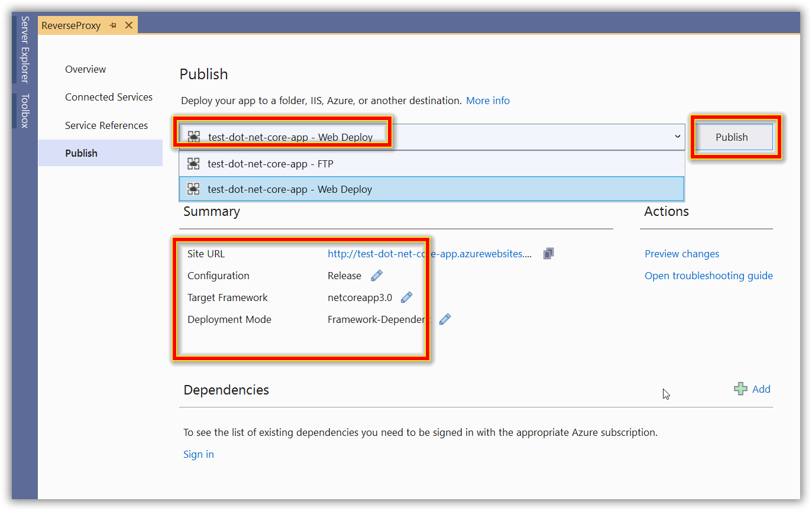Close the ReverseProxy tab
This screenshot has width=812, height=511.
pyautogui.click(x=128, y=25)
